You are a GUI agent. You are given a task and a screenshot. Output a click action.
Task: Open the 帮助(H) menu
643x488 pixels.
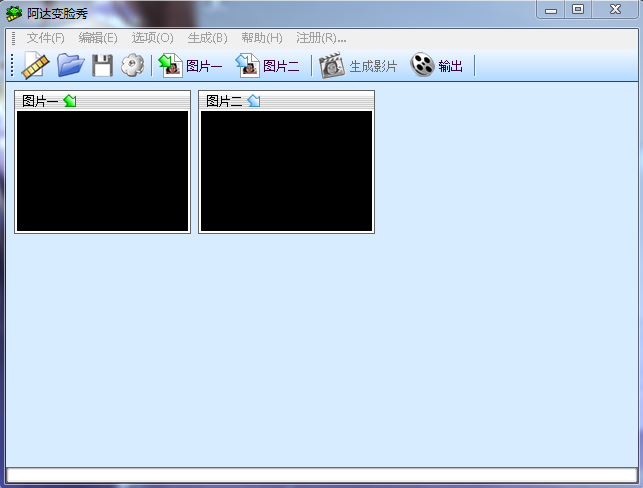262,38
